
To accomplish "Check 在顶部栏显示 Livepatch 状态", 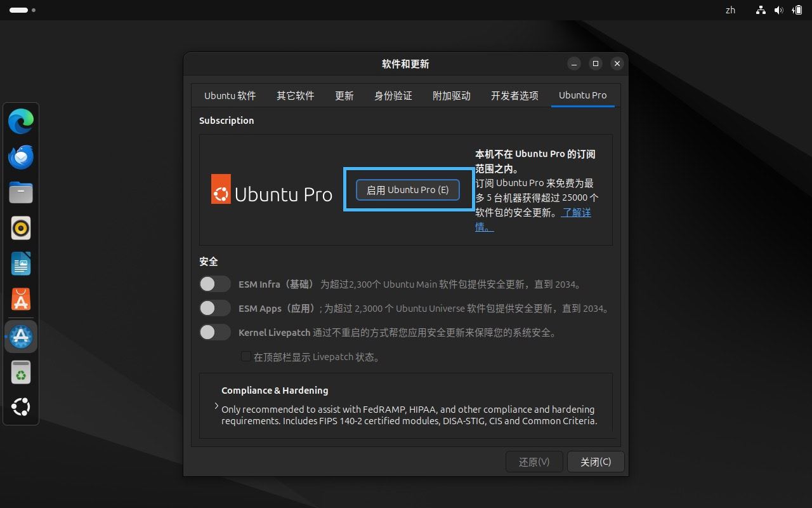I will coord(246,356).
